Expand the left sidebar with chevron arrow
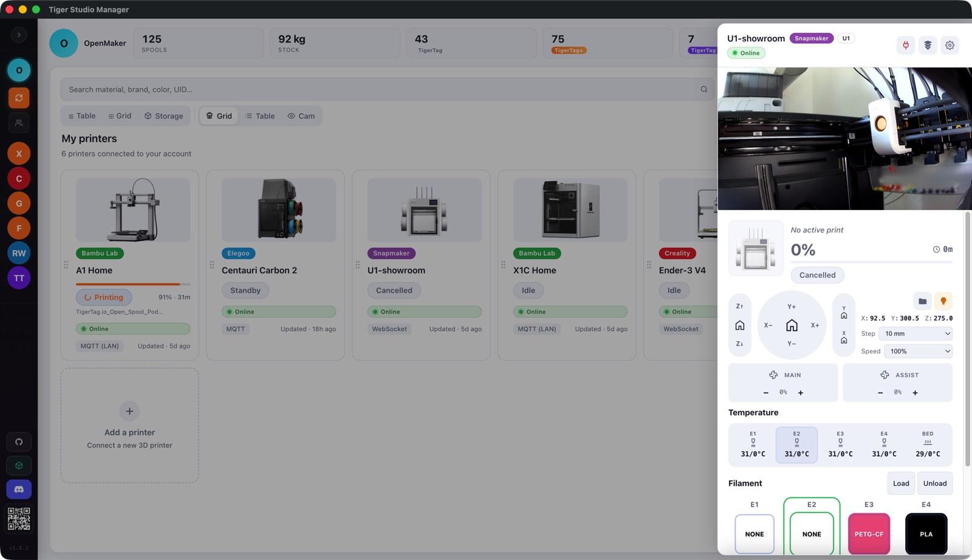This screenshot has height=560, width=972. coord(19,35)
